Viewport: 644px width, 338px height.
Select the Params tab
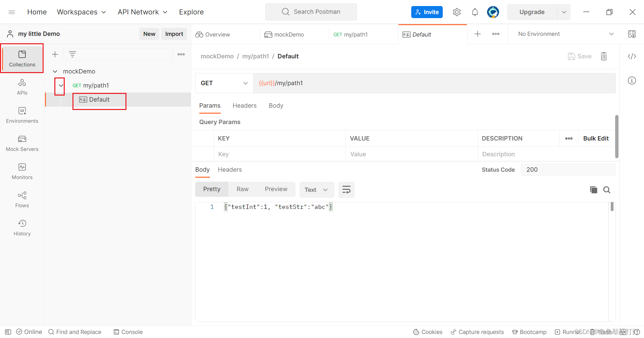210,106
